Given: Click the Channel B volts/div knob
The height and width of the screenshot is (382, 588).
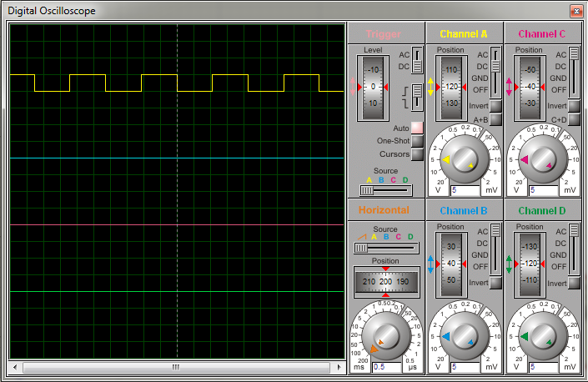Looking at the screenshot, I should click(465, 336).
